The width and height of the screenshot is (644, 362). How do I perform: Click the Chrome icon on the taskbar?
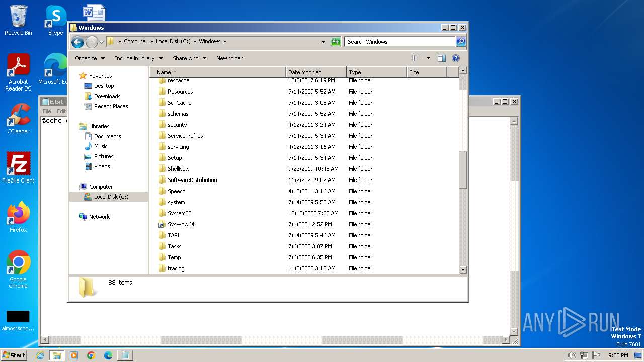(x=91, y=355)
